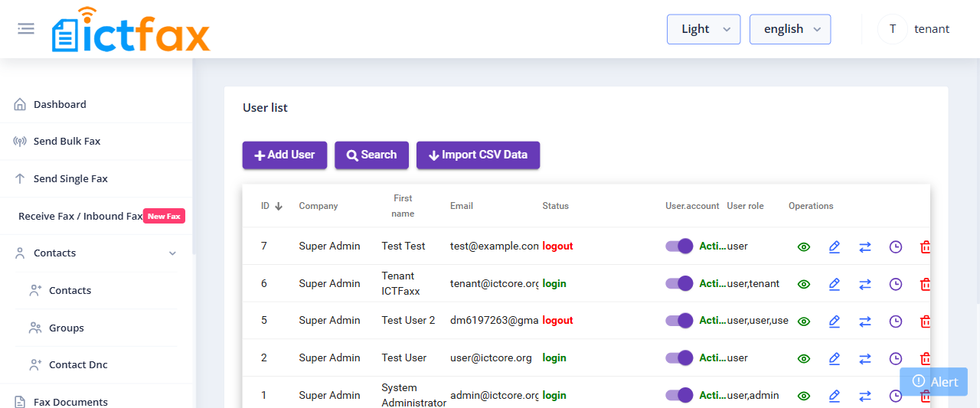Delete the Test User 2 entry
980x408 pixels.
925,321
